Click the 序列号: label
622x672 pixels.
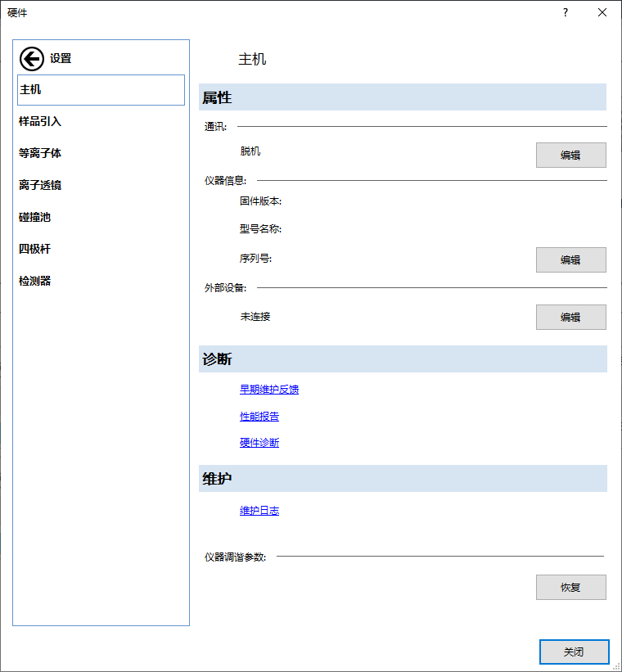pos(255,259)
